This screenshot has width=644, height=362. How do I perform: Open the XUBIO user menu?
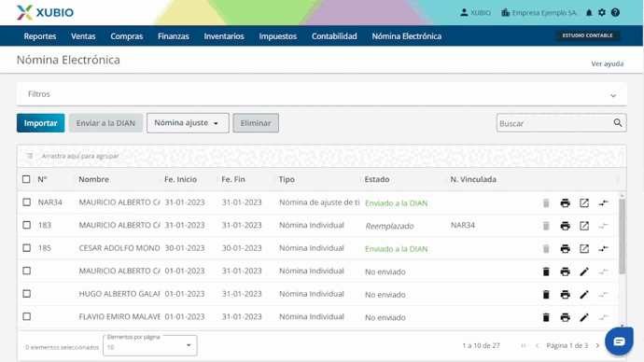475,13
